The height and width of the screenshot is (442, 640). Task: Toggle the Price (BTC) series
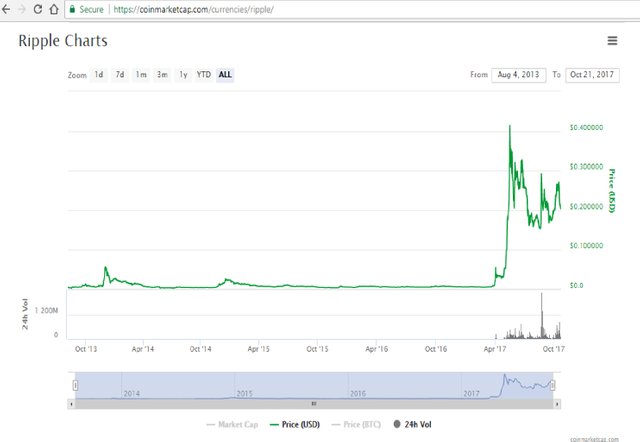(356, 424)
